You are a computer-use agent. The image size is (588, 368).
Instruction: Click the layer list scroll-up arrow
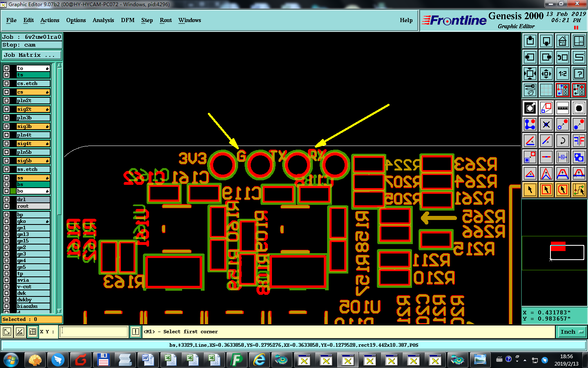pos(59,65)
